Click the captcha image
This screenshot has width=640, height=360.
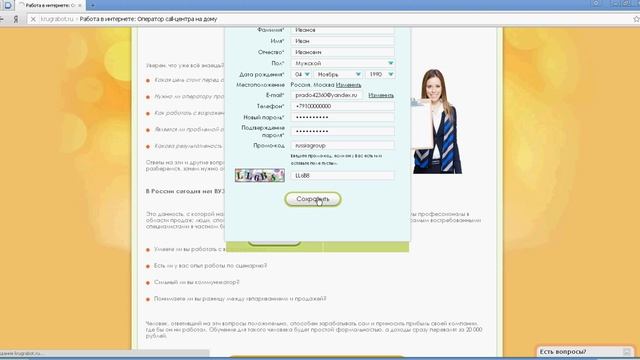[x=260, y=176]
